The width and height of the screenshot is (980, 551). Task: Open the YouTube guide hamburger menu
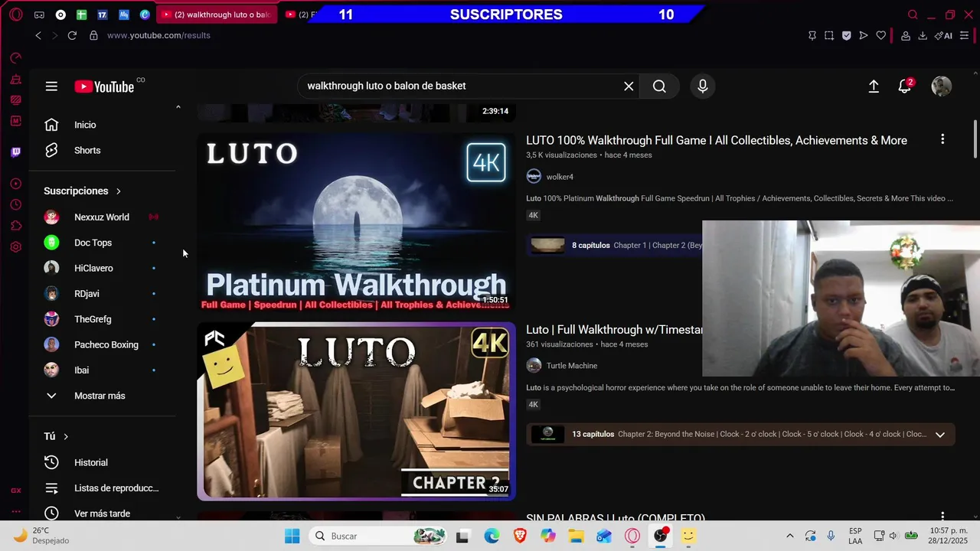click(x=51, y=86)
